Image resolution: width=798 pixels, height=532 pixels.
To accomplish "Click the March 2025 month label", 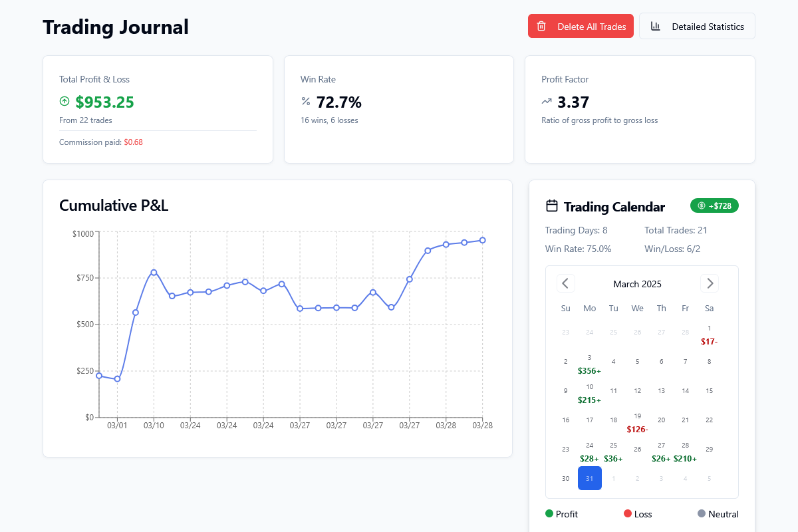I will point(637,284).
